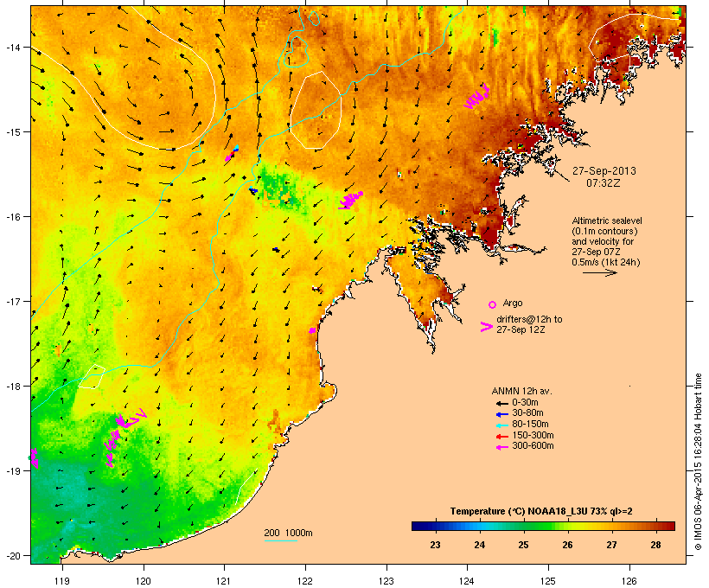
Task: Click the red 150-300m legend arrow
Action: [501, 437]
